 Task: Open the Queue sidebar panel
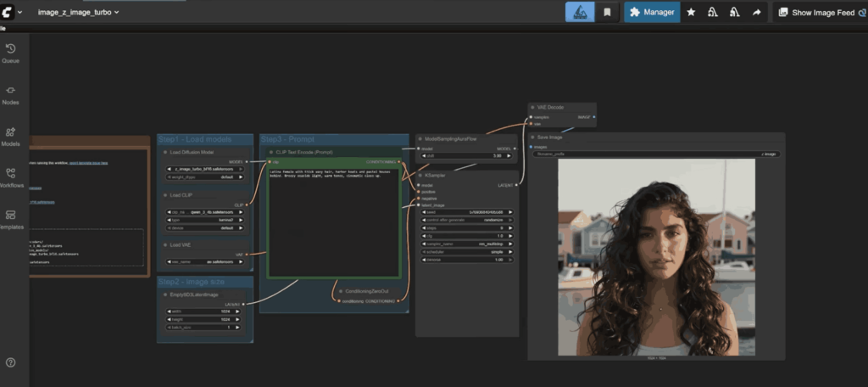click(10, 53)
